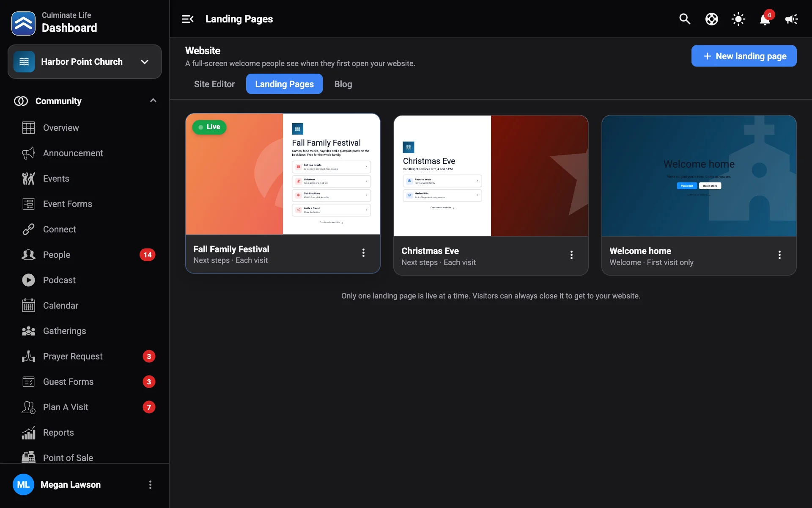Select the Landing Pages tab

(x=284, y=84)
